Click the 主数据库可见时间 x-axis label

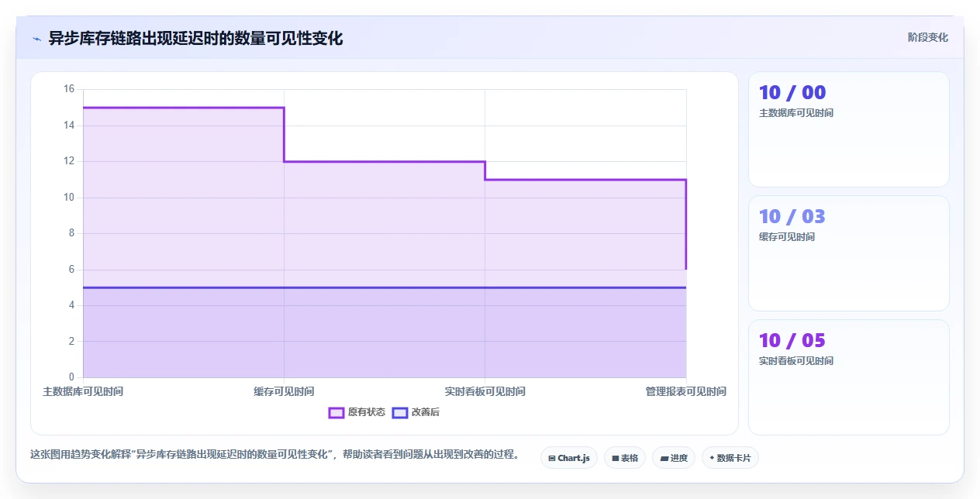pyautogui.click(x=83, y=391)
